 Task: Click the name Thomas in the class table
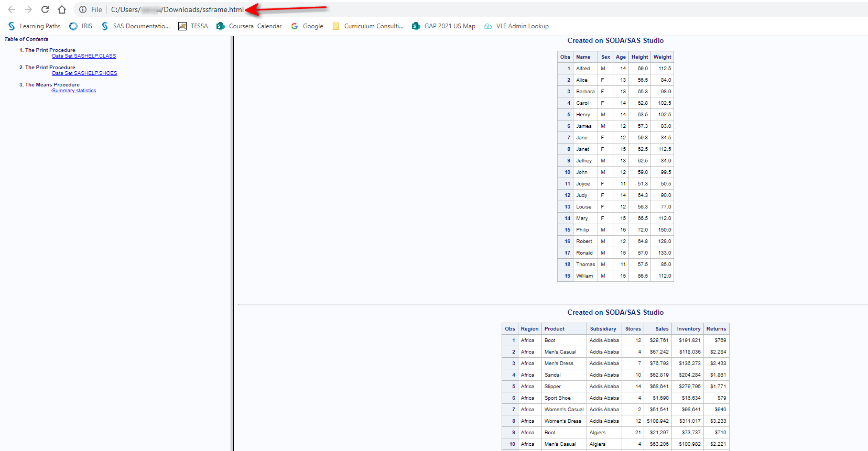585,265
